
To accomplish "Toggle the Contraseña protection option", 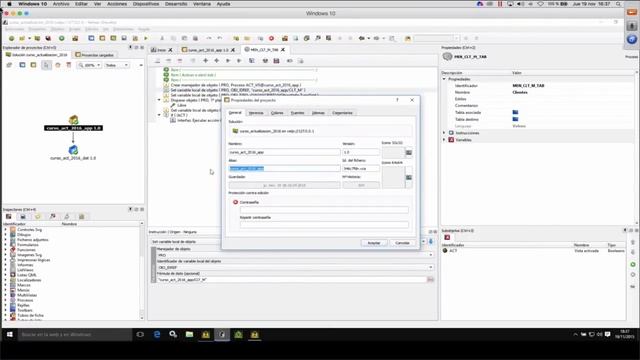I will [x=236, y=202].
